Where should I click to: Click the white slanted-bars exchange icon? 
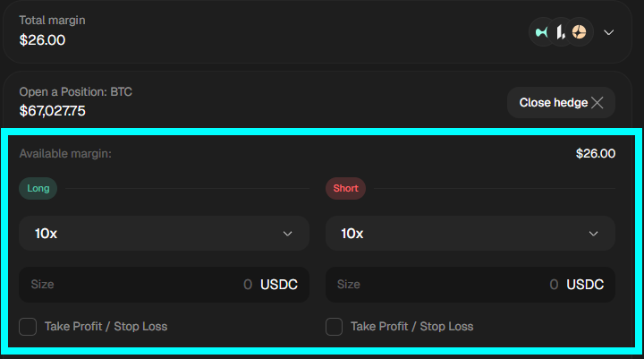(560, 32)
